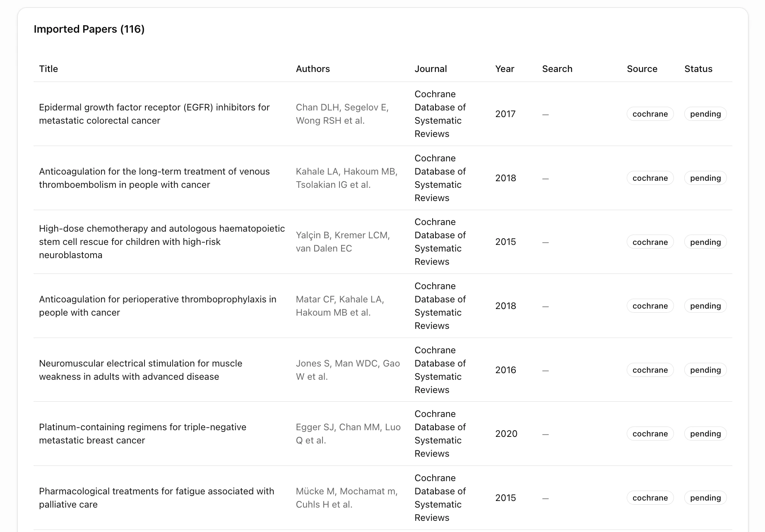Select the cochrane badge in the platinum-containing regimens row

pyautogui.click(x=650, y=434)
